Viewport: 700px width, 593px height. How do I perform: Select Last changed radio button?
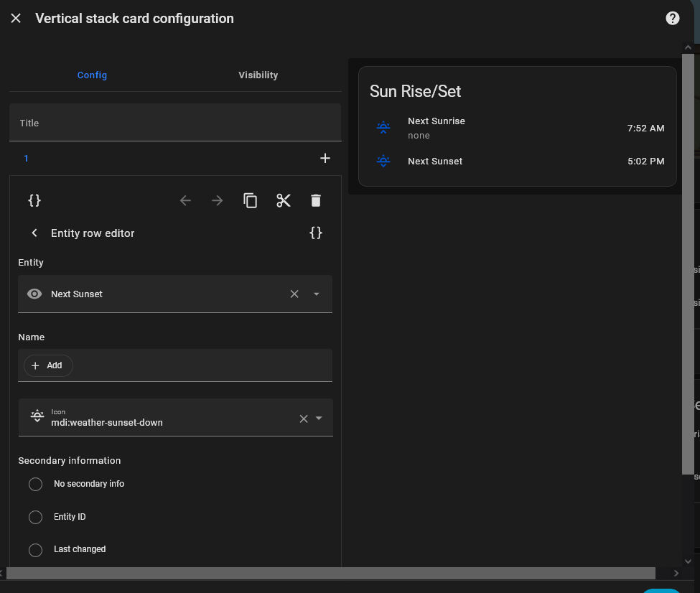36,550
